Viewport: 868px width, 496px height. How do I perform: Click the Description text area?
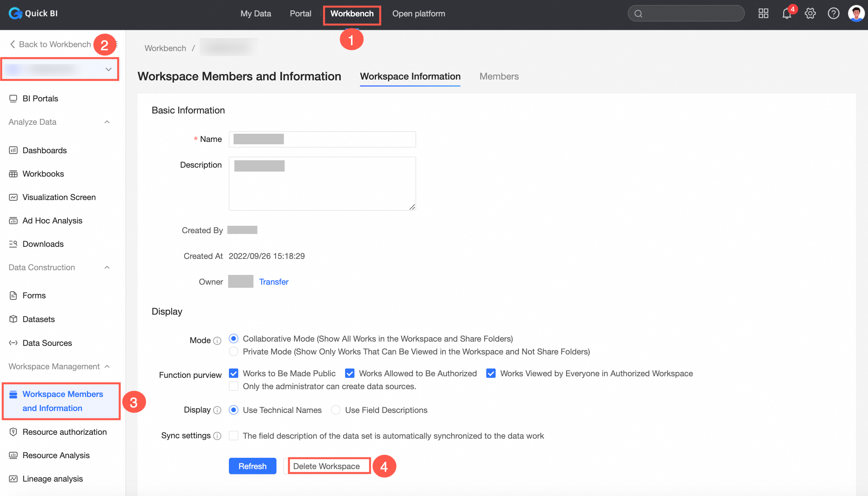[x=322, y=184]
